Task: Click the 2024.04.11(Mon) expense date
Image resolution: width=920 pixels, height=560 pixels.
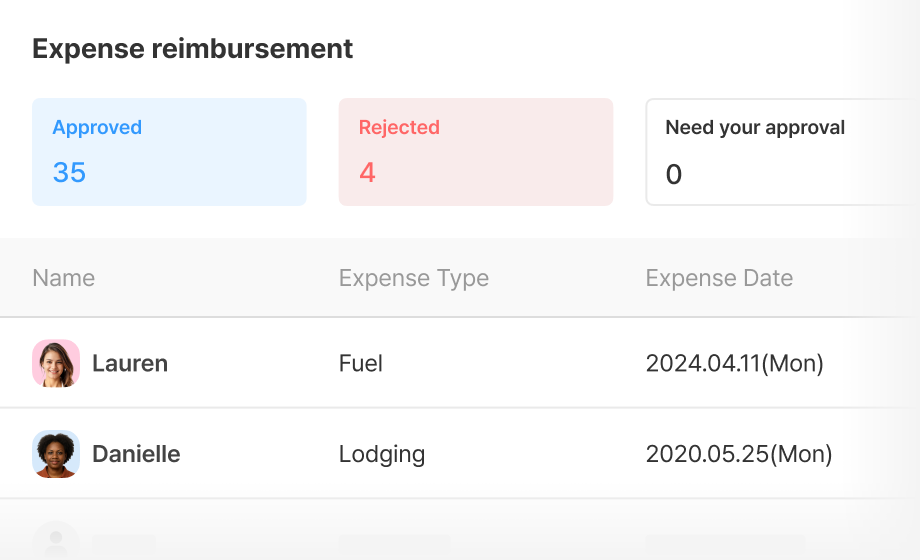Action: pos(735,363)
